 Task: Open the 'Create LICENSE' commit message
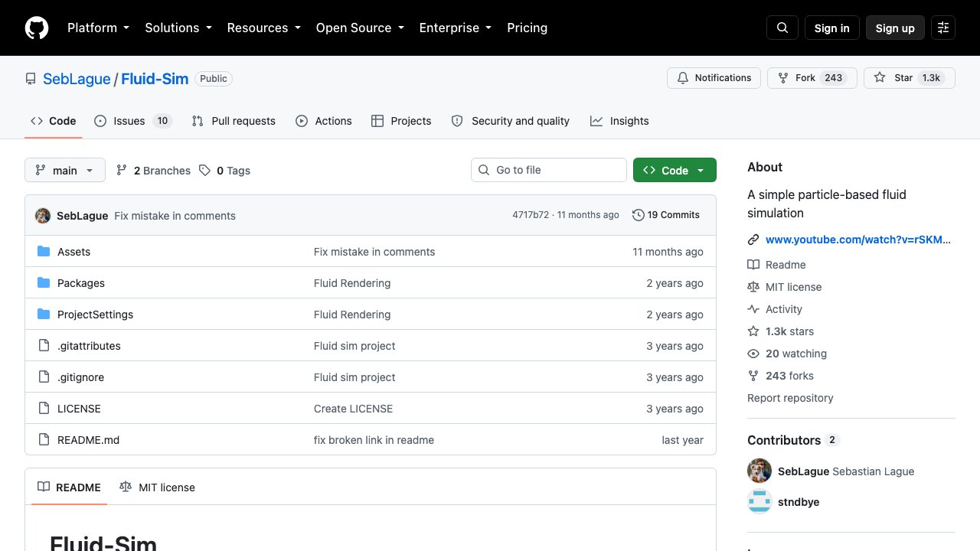coord(353,409)
